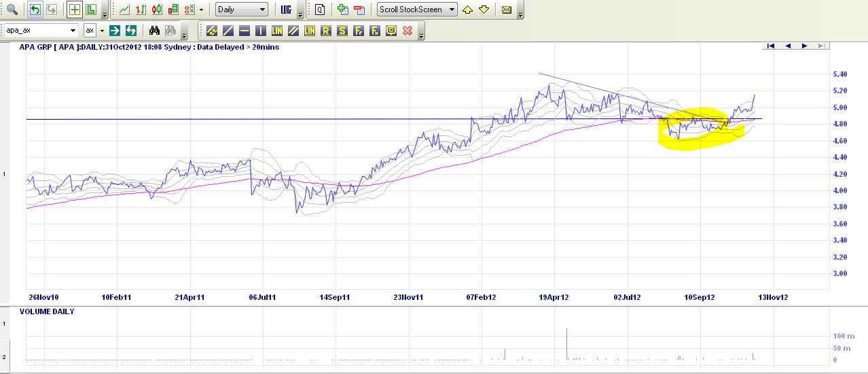Screen dimensions: 868x374
Task: Select the Fr Fibonacci retracement tool
Action: 358,31
